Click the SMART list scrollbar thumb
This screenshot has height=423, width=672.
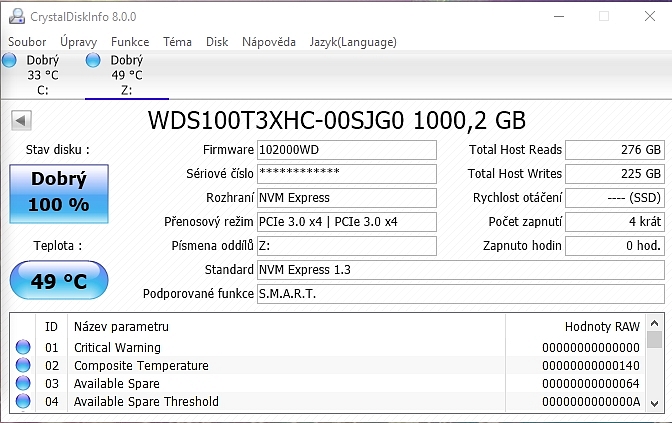click(654, 339)
